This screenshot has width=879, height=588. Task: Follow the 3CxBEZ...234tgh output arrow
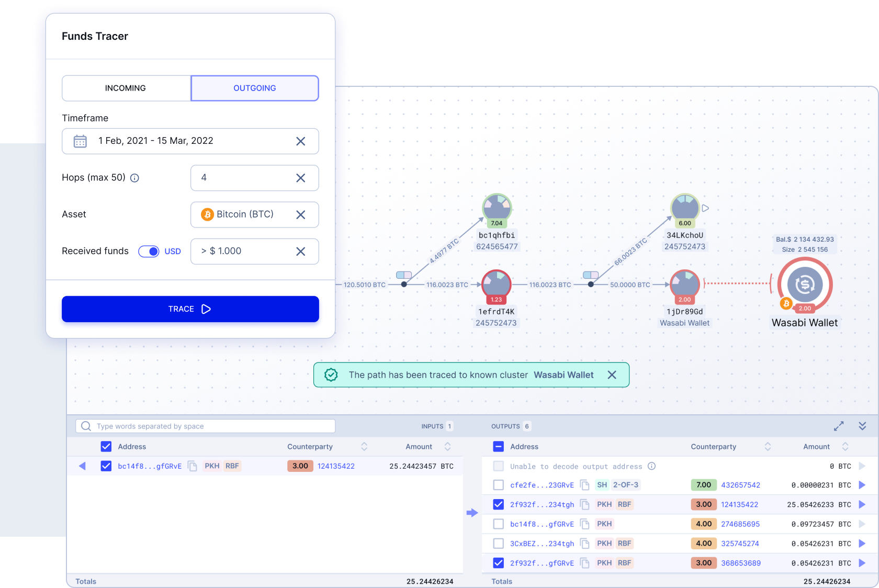(862, 544)
